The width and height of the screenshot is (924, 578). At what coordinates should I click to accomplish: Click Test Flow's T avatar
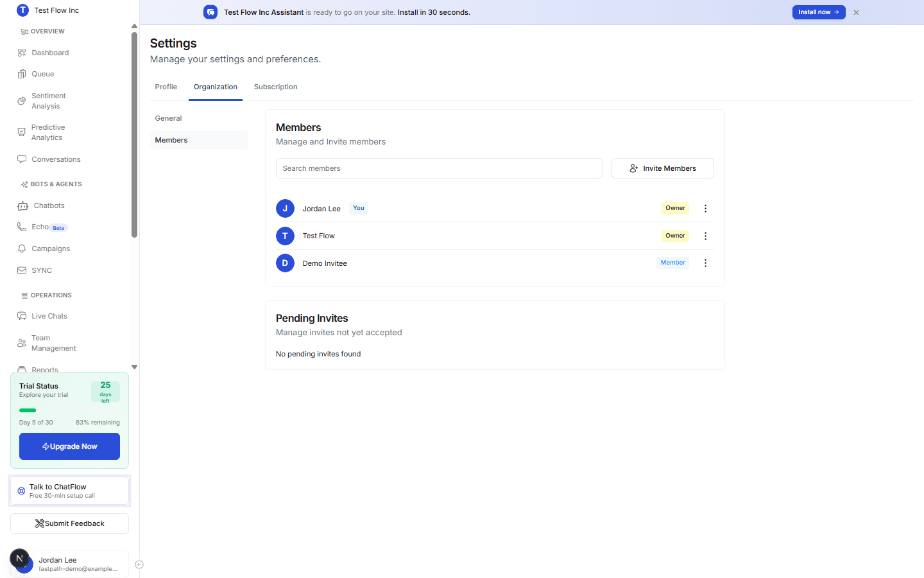tap(285, 236)
